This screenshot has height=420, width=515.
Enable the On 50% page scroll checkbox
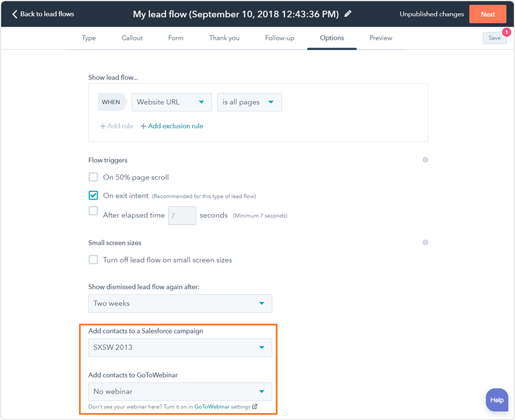(93, 178)
